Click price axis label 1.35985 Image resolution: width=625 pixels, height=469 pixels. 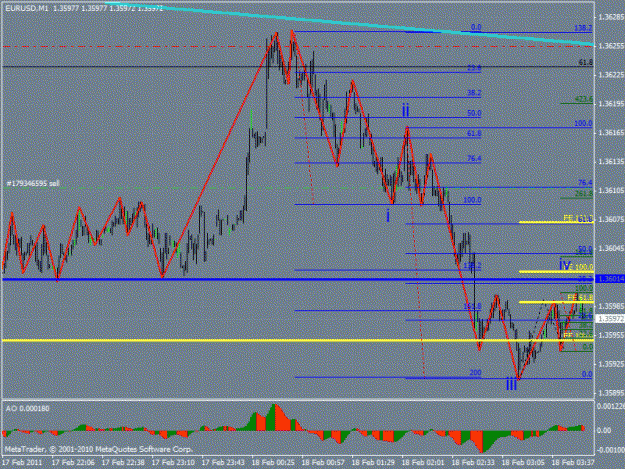pos(611,306)
